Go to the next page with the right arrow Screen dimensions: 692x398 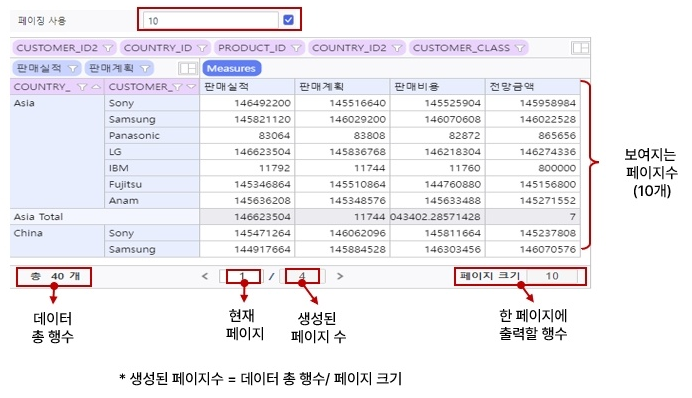tap(340, 276)
